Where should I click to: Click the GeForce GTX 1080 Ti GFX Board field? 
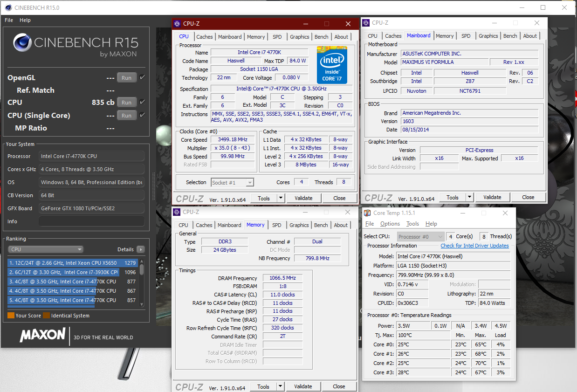[91, 208]
